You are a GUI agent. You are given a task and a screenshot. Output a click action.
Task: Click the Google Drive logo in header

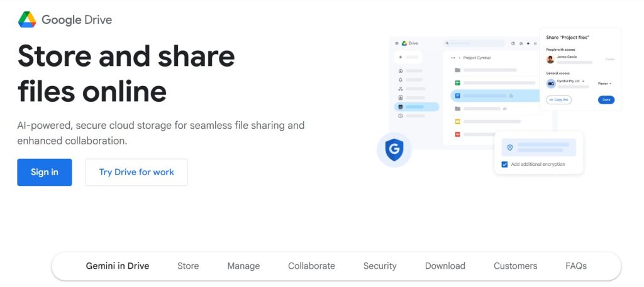coord(28,19)
